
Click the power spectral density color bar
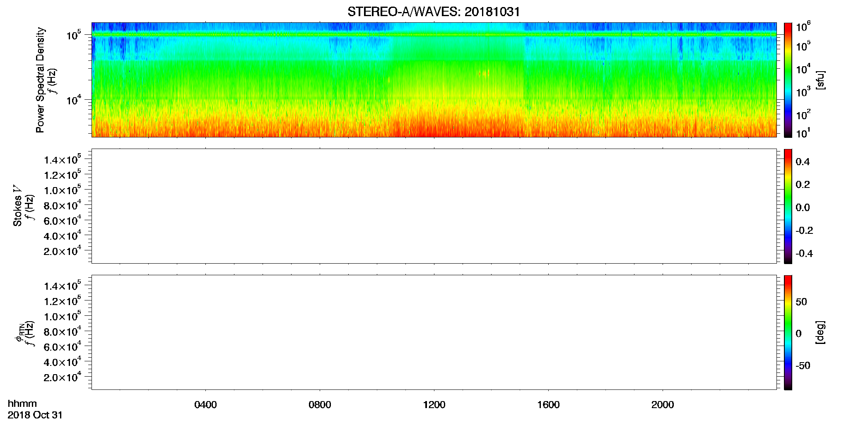788,80
